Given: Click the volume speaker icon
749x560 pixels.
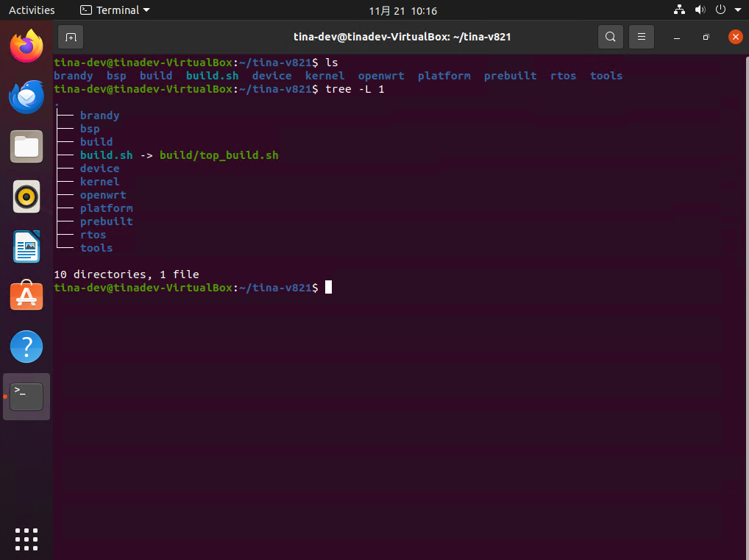Looking at the screenshot, I should (700, 10).
